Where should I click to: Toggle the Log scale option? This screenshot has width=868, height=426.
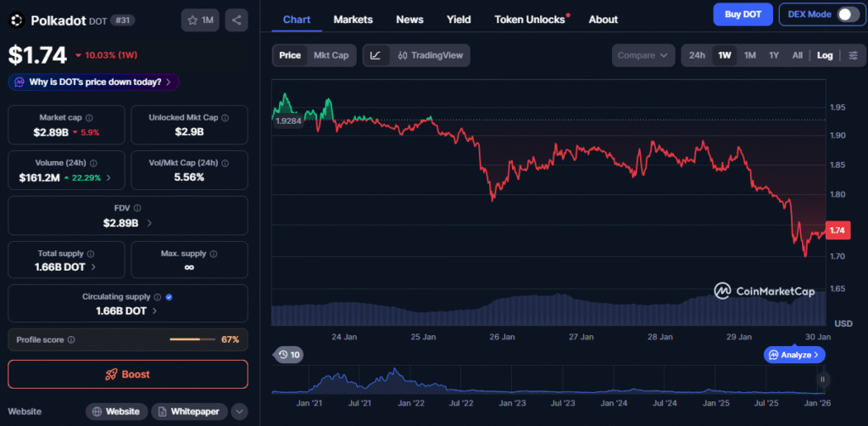tap(825, 55)
